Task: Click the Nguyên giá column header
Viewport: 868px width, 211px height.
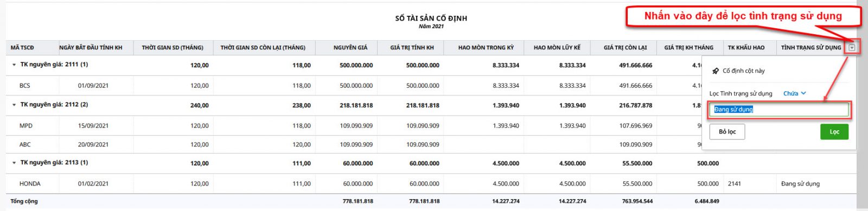Action: pyautogui.click(x=350, y=48)
